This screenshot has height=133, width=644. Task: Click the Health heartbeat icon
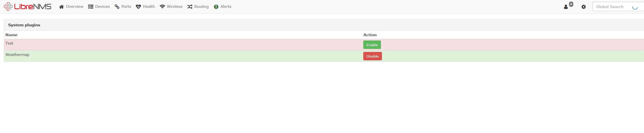pos(138,7)
